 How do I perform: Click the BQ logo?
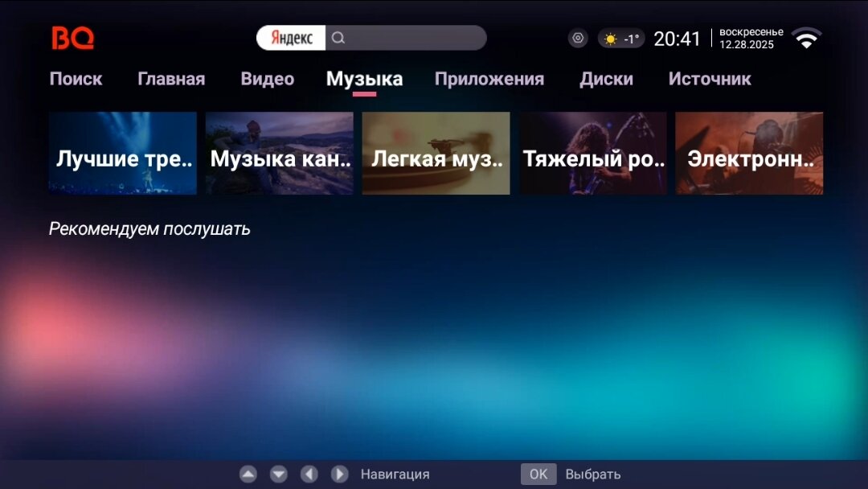click(72, 39)
